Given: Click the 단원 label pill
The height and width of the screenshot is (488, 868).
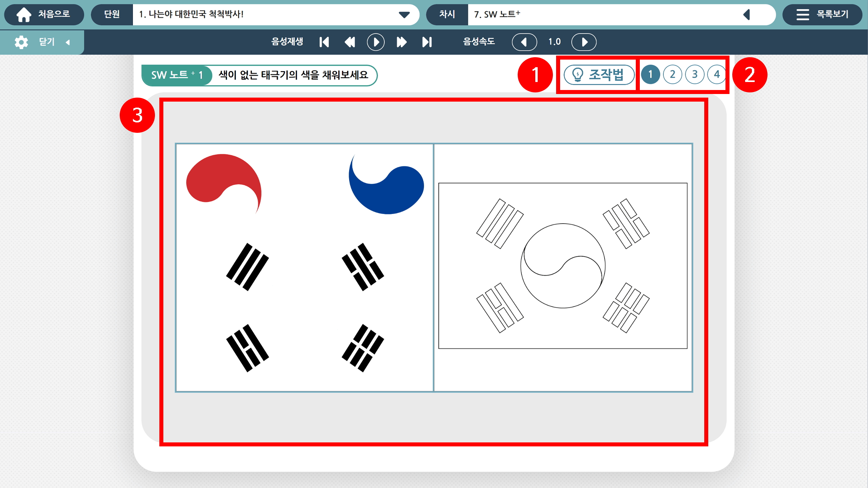Looking at the screenshot, I should point(112,14).
